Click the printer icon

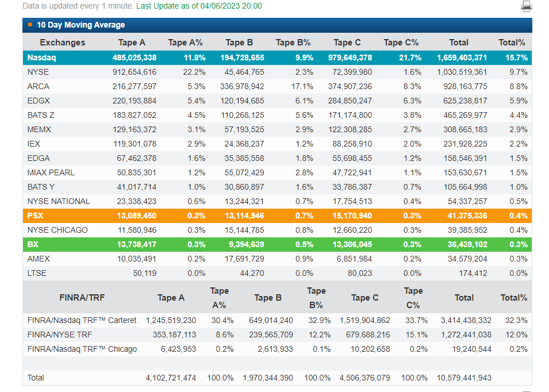tap(526, 6)
